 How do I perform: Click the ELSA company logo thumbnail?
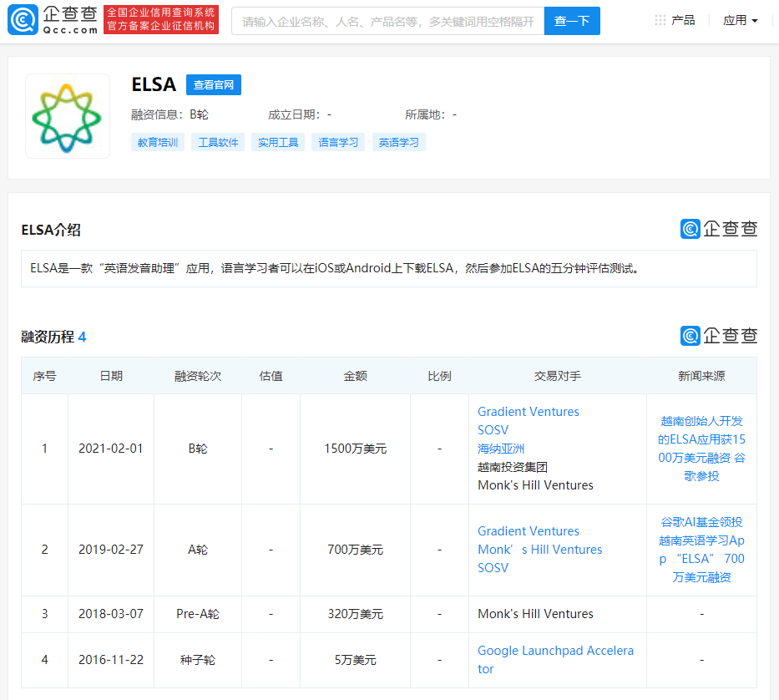(68, 116)
